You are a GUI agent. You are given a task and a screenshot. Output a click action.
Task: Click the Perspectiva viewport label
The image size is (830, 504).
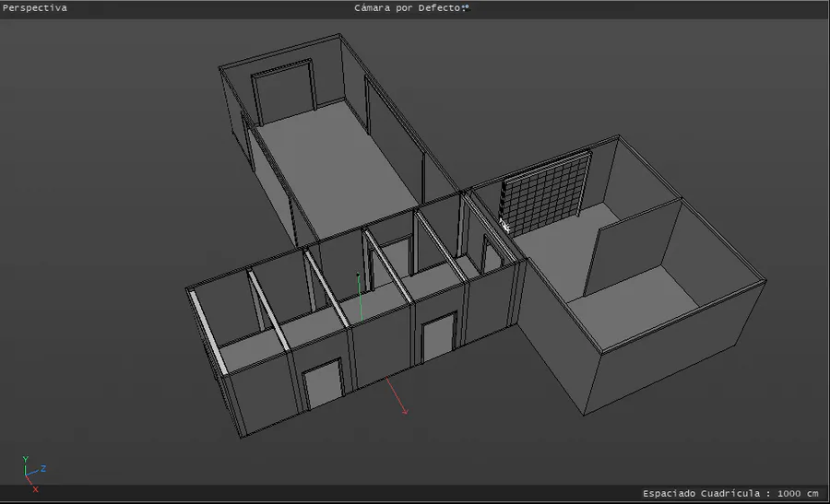35,8
